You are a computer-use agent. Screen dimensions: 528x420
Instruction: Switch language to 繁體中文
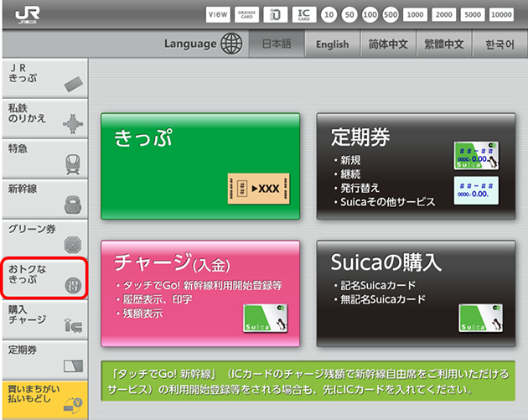(444, 44)
